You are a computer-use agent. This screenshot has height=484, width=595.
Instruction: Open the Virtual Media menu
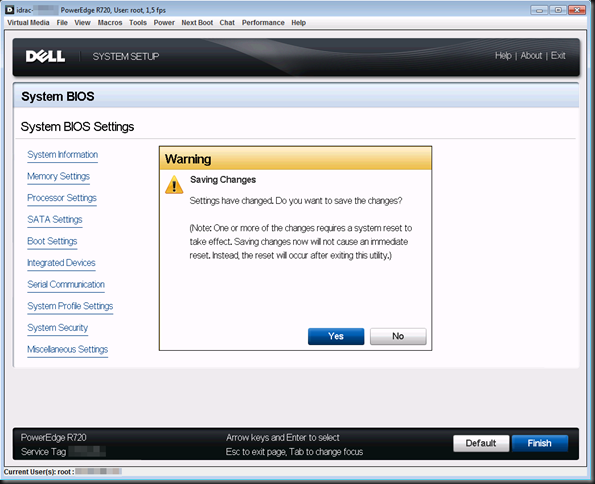(28, 23)
